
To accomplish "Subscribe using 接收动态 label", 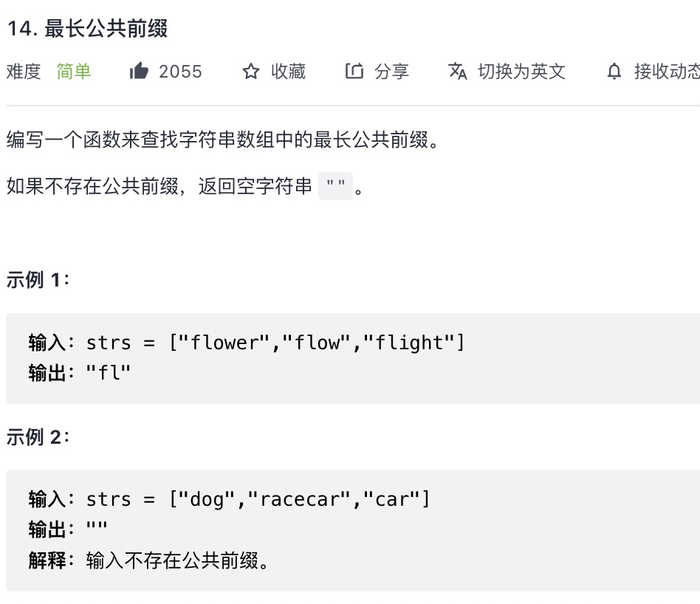I will click(667, 72).
